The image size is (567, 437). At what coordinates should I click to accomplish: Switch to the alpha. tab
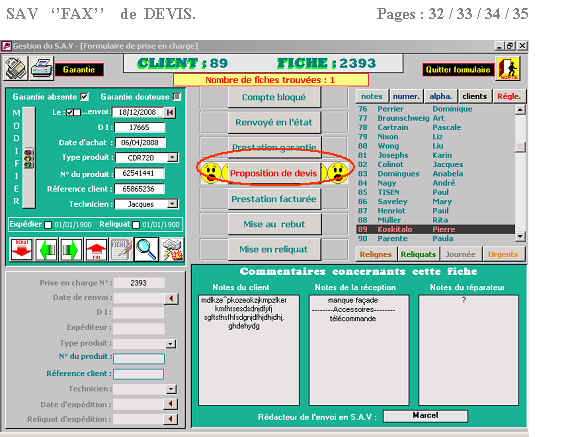point(440,96)
